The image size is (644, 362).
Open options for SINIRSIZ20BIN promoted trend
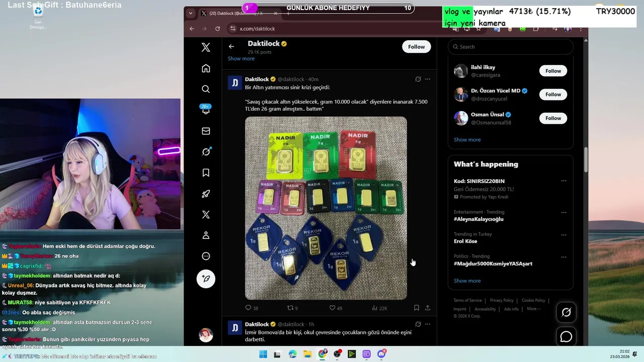pos(563,181)
